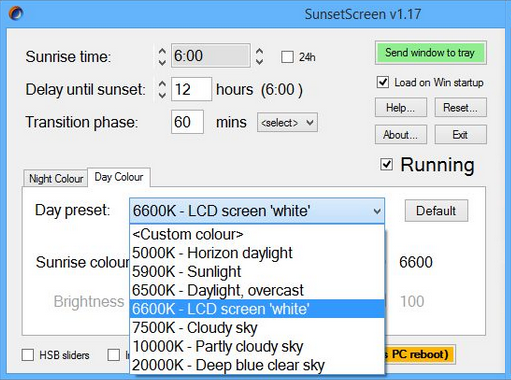The height and width of the screenshot is (380, 511).
Task: Select the Day Colour tab
Action: (119, 177)
